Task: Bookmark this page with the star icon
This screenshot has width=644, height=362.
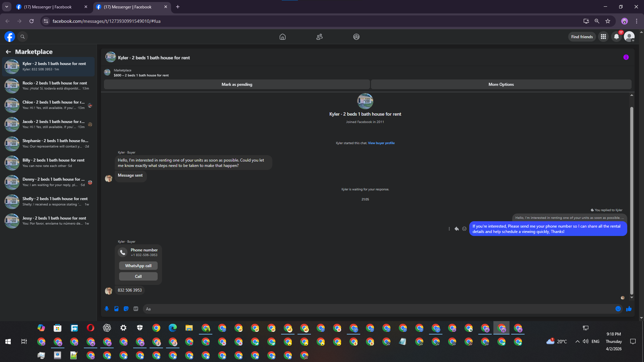Action: (608, 21)
